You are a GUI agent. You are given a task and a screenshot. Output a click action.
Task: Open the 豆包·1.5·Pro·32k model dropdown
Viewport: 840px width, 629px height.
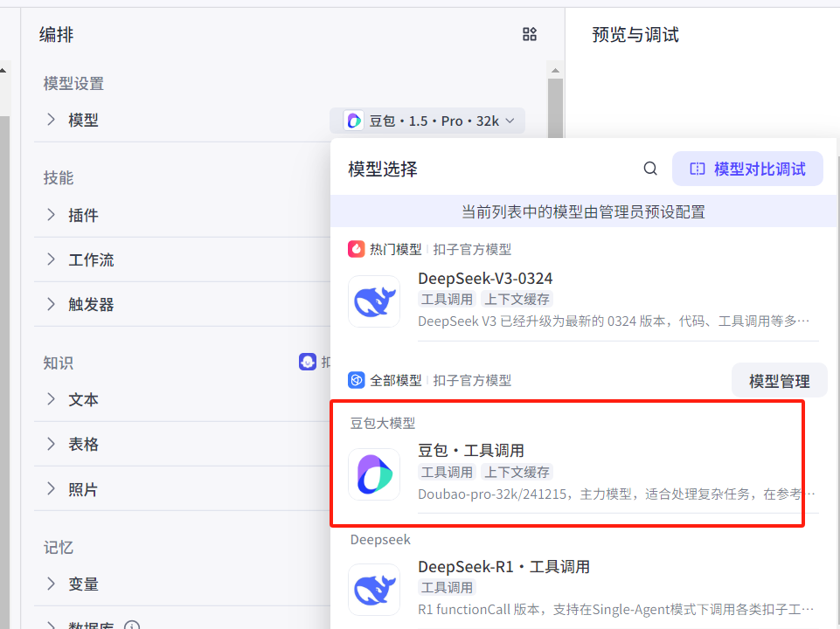[x=427, y=121]
